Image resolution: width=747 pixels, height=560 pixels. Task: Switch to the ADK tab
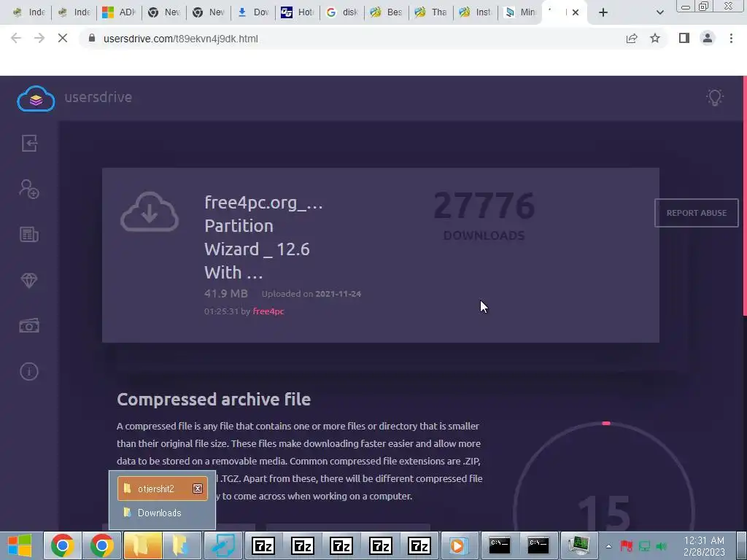coord(119,12)
